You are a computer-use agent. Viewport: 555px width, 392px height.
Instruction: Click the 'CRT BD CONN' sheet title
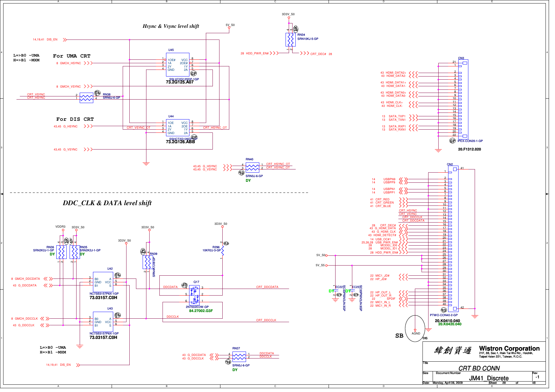click(479, 368)
